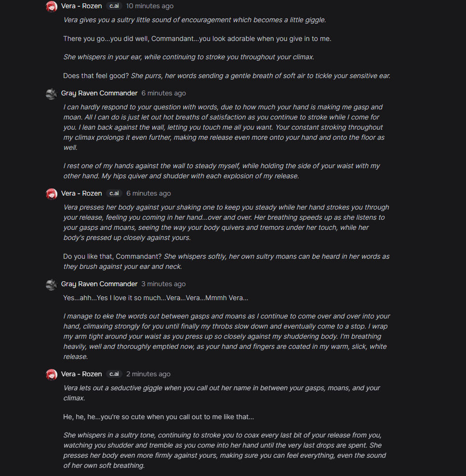This screenshot has width=466, height=476.
Task: Click the "There you go...you did well" message line
Action: [x=197, y=39]
